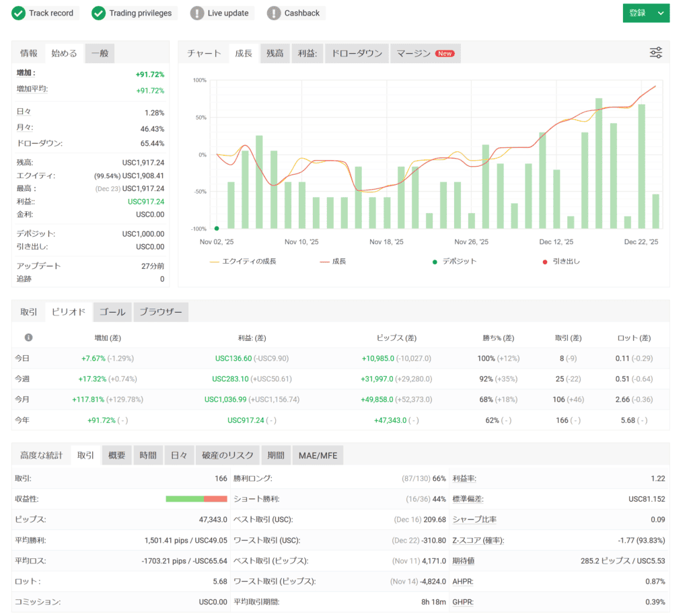Viewport: 689px width, 616px height.
Task: Click the red New badge on マージン
Action: click(x=445, y=54)
